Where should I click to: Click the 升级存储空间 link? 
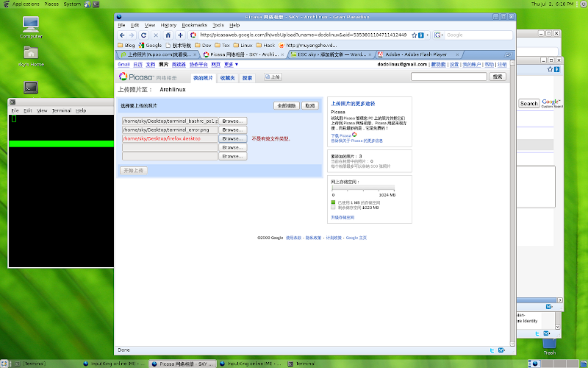(343, 217)
